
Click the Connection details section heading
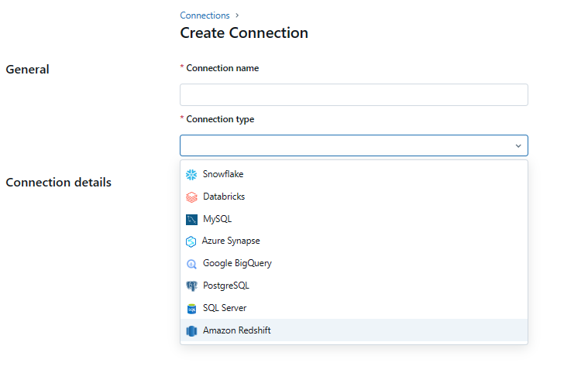pos(59,183)
